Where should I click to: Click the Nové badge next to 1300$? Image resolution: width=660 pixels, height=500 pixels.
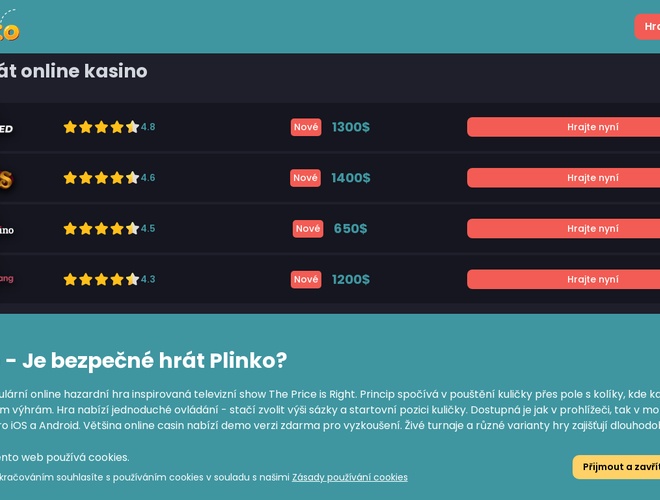(x=306, y=127)
